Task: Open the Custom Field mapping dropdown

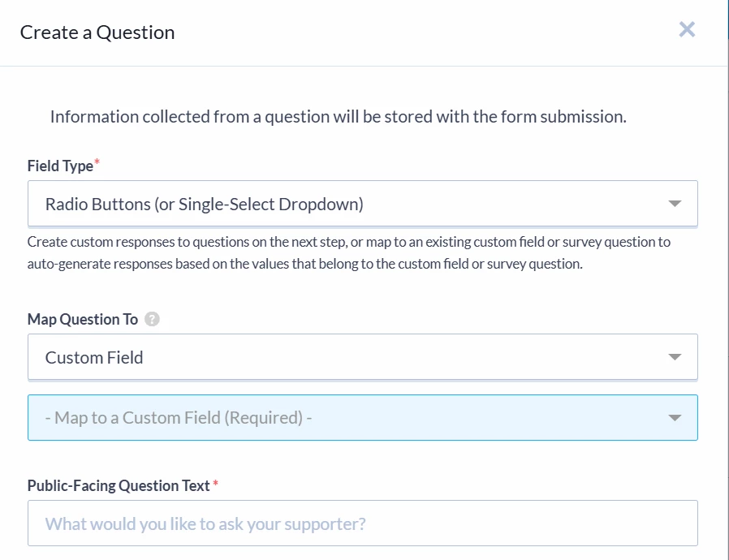Action: (362, 357)
